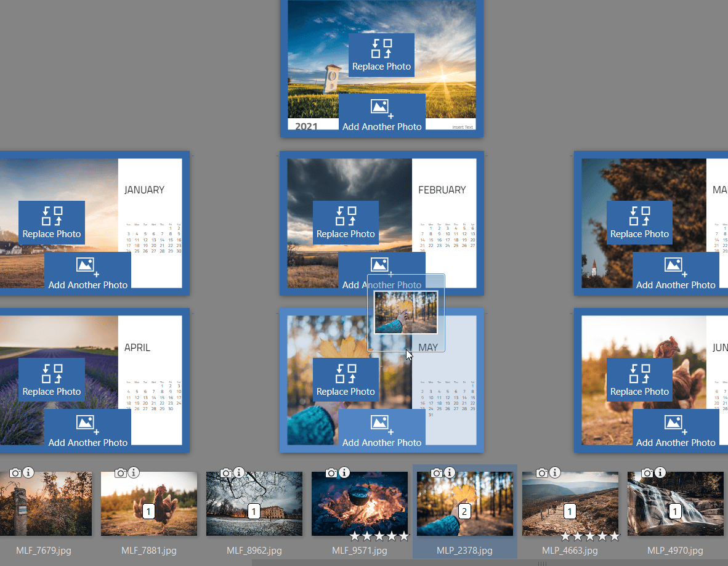Click the camera icon above MLF_7881.jpg

[121, 472]
